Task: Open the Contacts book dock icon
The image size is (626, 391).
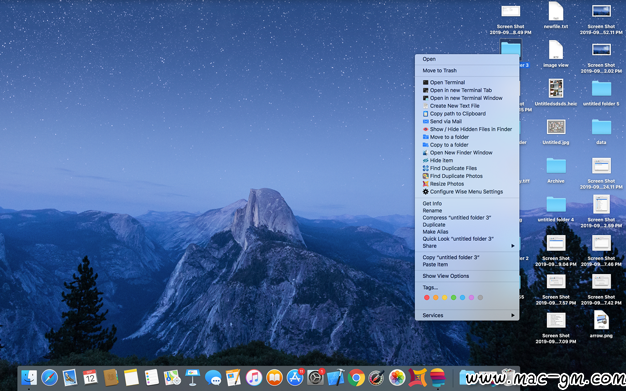Action: coord(111,377)
